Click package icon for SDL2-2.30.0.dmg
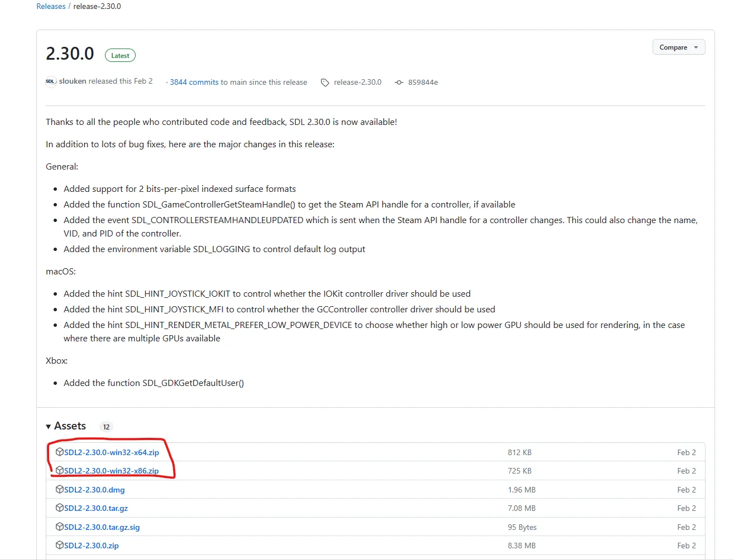734x560 pixels. tap(60, 489)
